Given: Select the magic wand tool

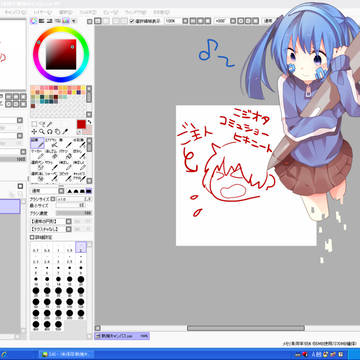Looking at the screenshot, I should point(49,124).
